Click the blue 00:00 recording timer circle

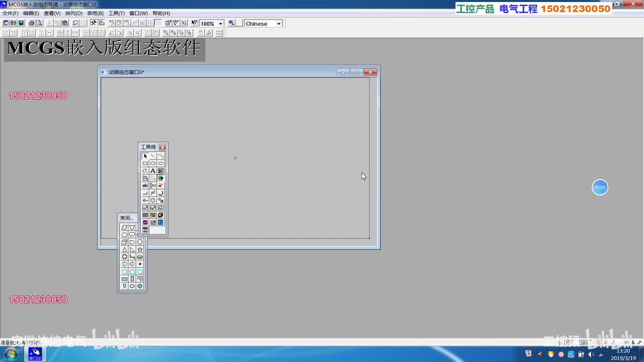coord(600,188)
